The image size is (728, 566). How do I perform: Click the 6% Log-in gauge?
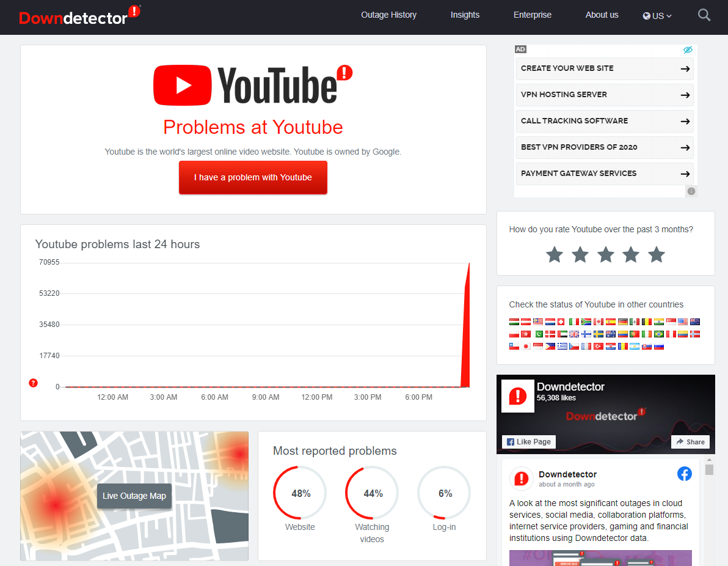pyautogui.click(x=445, y=493)
